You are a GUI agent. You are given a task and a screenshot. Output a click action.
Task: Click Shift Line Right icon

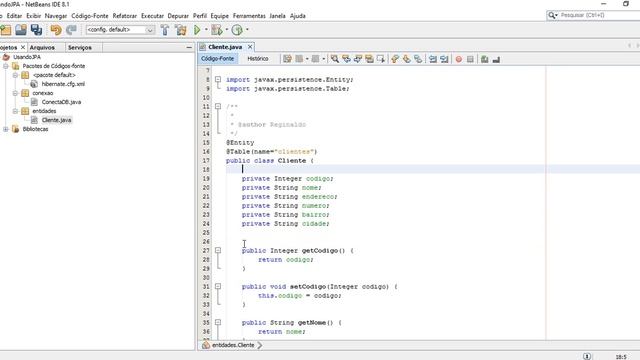pyautogui.click(x=444, y=59)
